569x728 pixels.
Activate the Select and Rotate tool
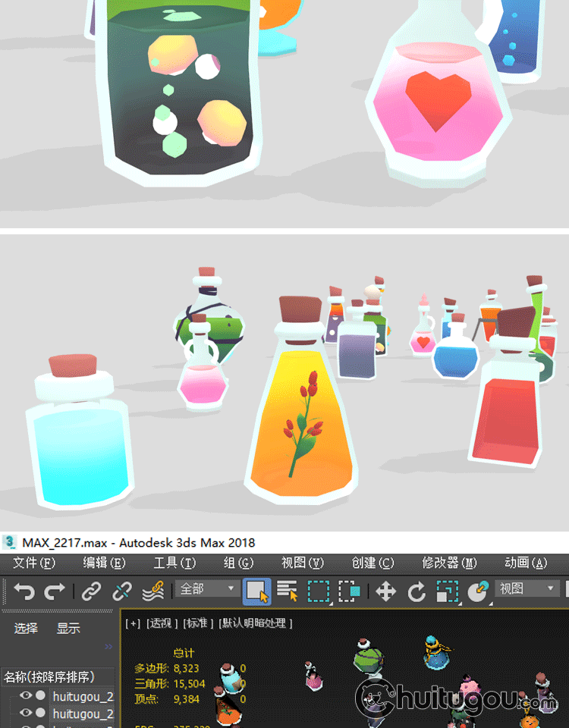coord(417,591)
